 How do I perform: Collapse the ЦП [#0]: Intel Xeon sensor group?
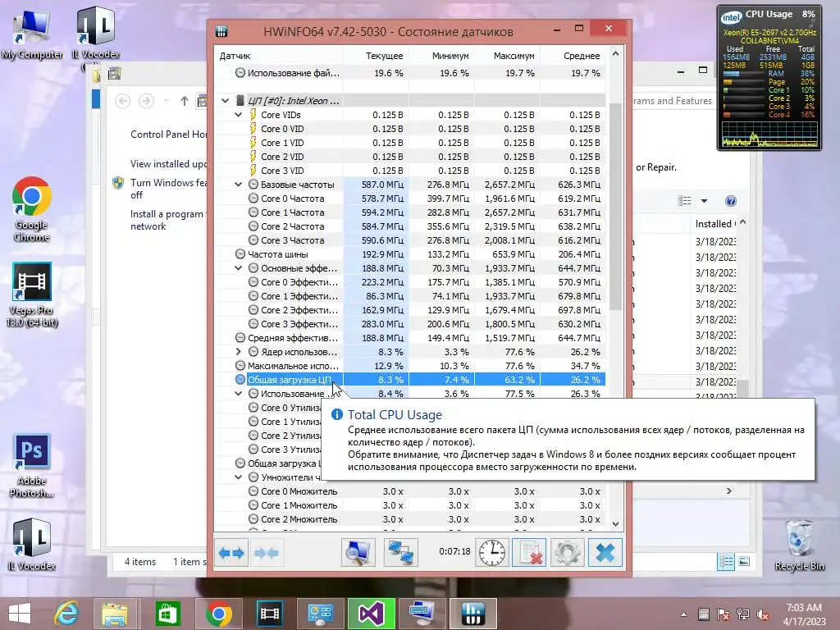coord(225,101)
